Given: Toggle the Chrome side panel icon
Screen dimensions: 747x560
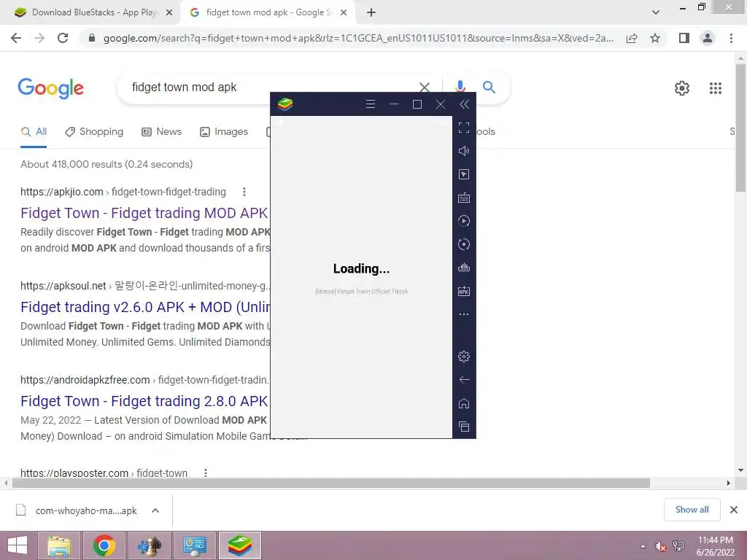Looking at the screenshot, I should (x=684, y=38).
